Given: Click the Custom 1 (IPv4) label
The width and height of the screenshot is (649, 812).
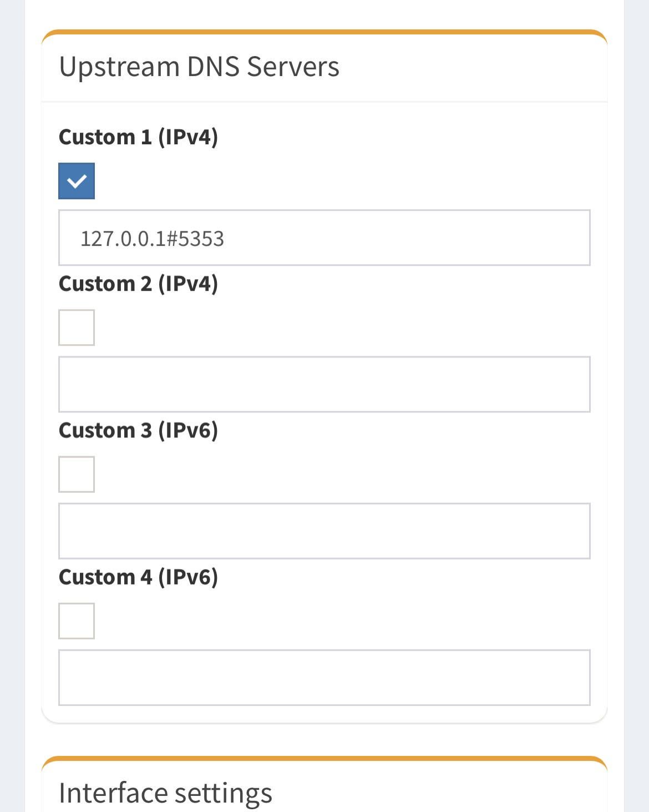Looking at the screenshot, I should click(x=138, y=137).
